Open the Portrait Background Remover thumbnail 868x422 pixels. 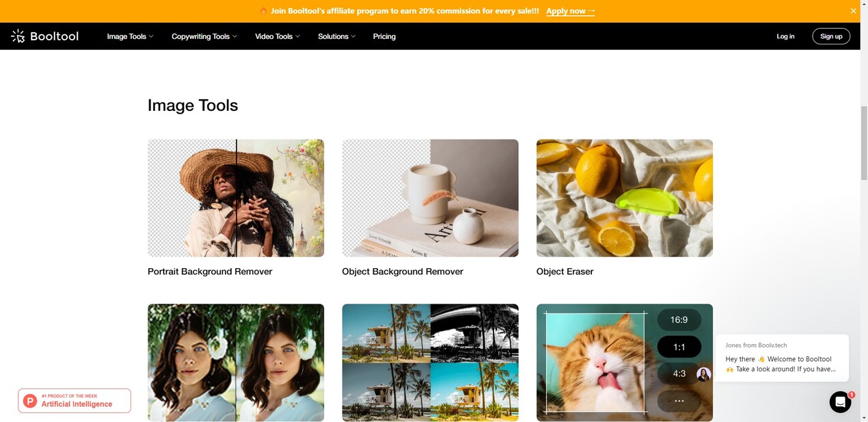(x=236, y=198)
